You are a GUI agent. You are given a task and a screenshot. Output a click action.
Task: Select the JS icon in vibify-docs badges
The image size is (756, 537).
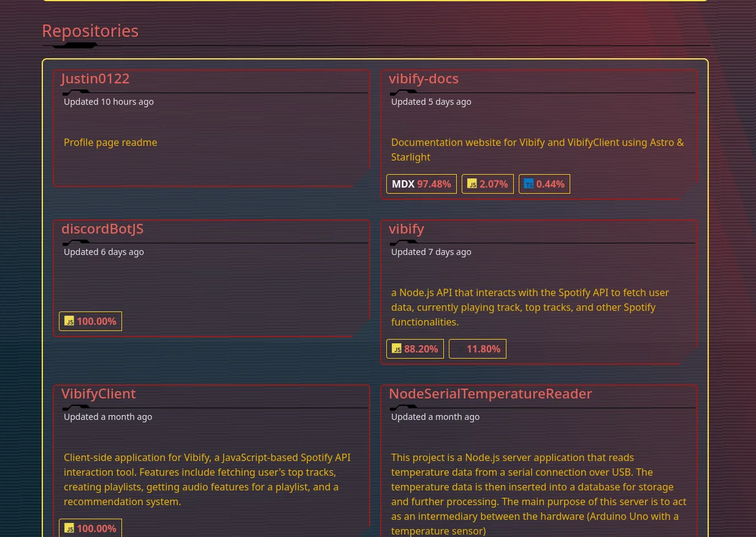472,184
